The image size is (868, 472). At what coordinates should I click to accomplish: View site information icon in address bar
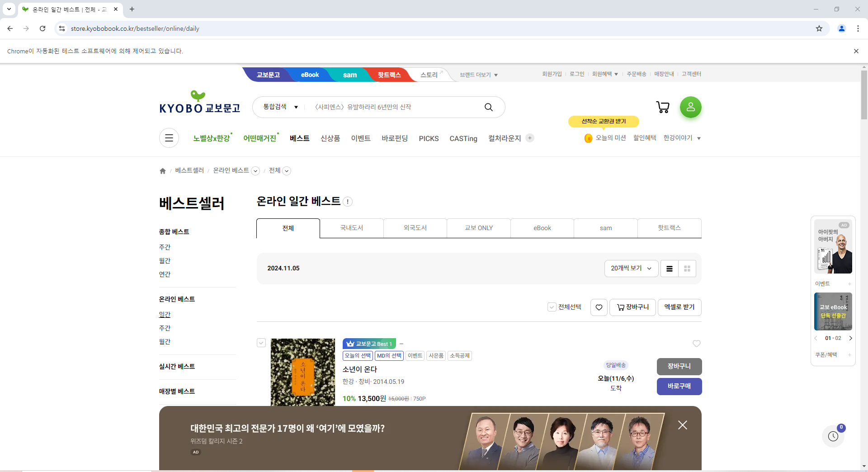(62, 28)
